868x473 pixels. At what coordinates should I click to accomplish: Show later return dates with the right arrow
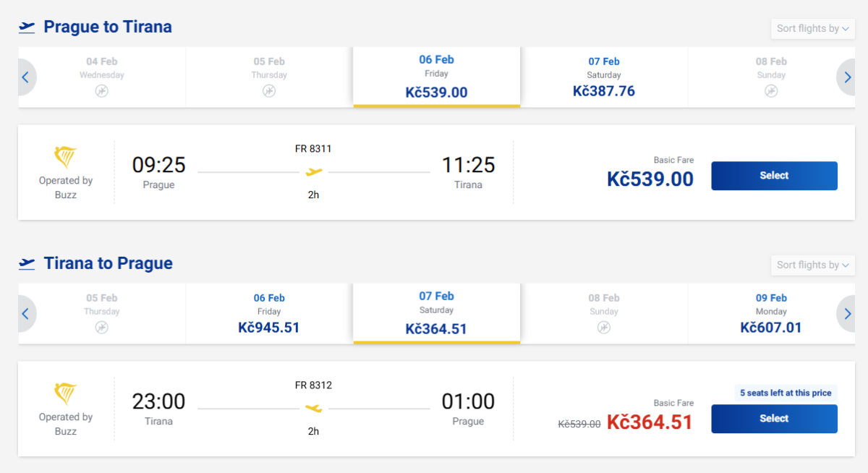point(845,314)
